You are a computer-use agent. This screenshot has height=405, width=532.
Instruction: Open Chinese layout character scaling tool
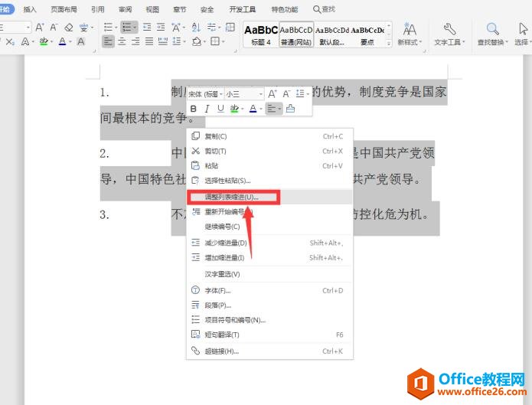tap(176, 28)
